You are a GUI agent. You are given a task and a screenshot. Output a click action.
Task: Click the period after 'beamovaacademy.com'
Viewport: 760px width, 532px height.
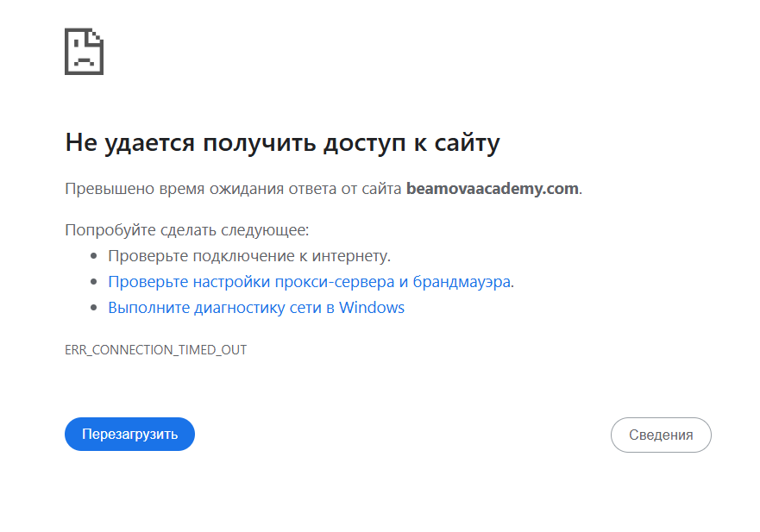point(581,191)
